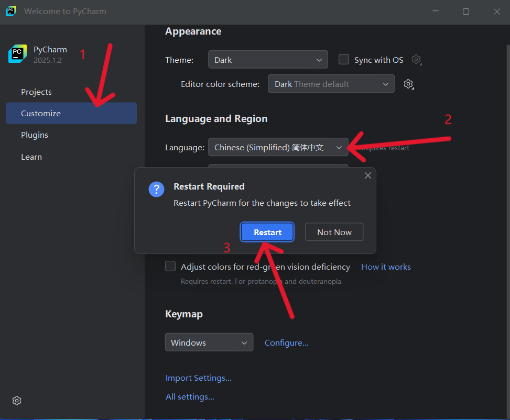Image resolution: width=510 pixels, height=420 pixels.
Task: Open the Theme dropdown showing Dark
Action: click(x=268, y=60)
